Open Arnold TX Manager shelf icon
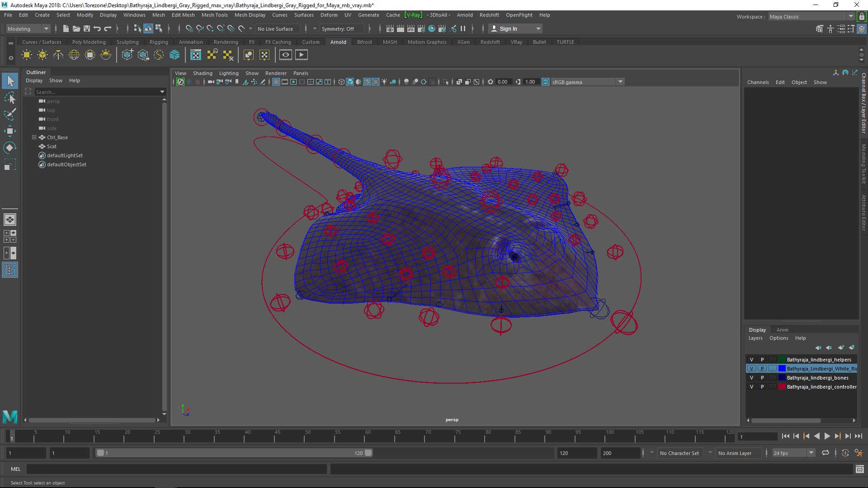This screenshot has width=868, height=488. 195,55
